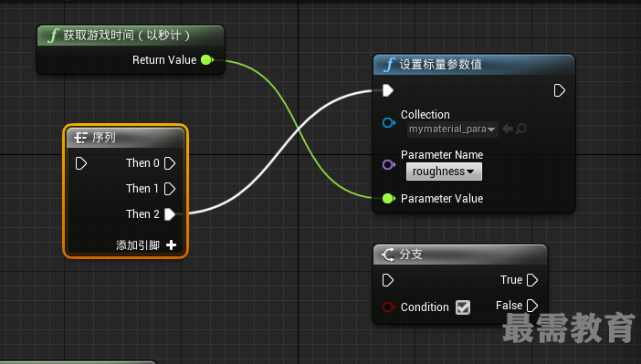Open the mymaterial_para collection dropdown
Screen dimensions: 641x364
453,130
